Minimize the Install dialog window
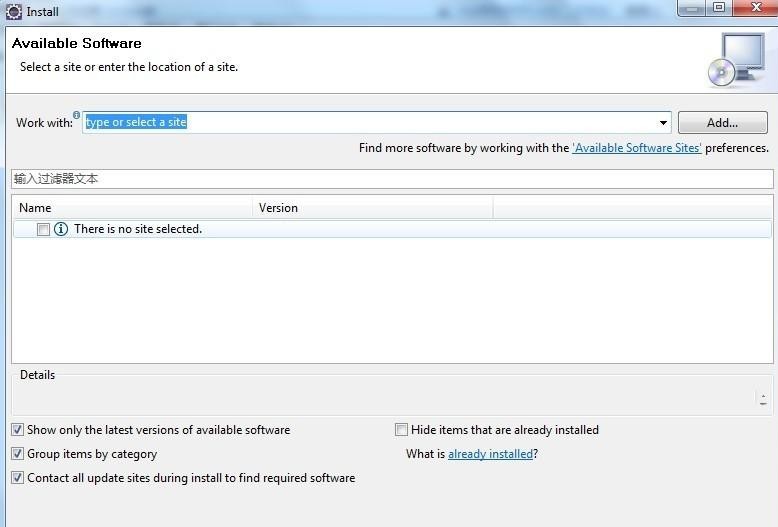Screen dimensions: 778x527 pyautogui.click(x=692, y=8)
